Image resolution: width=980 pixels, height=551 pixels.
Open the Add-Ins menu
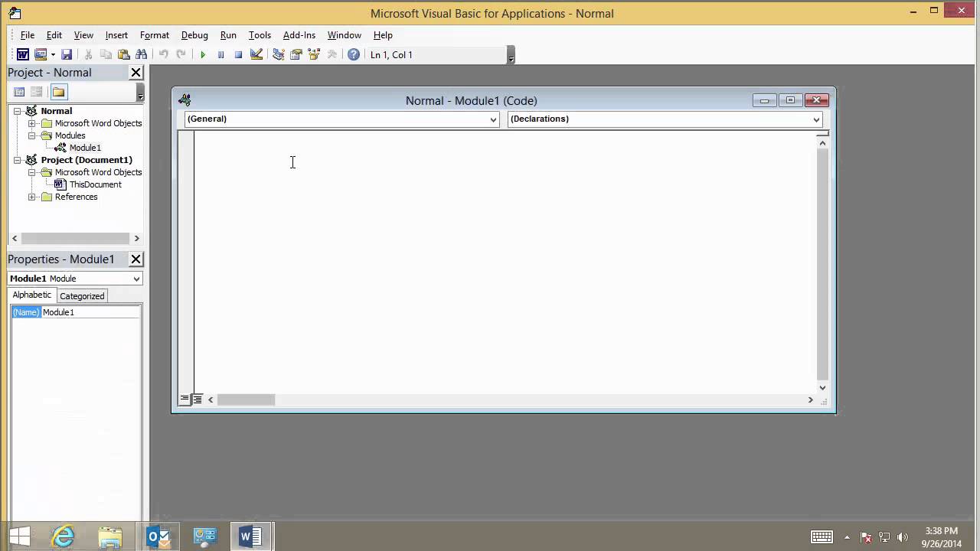click(x=299, y=35)
